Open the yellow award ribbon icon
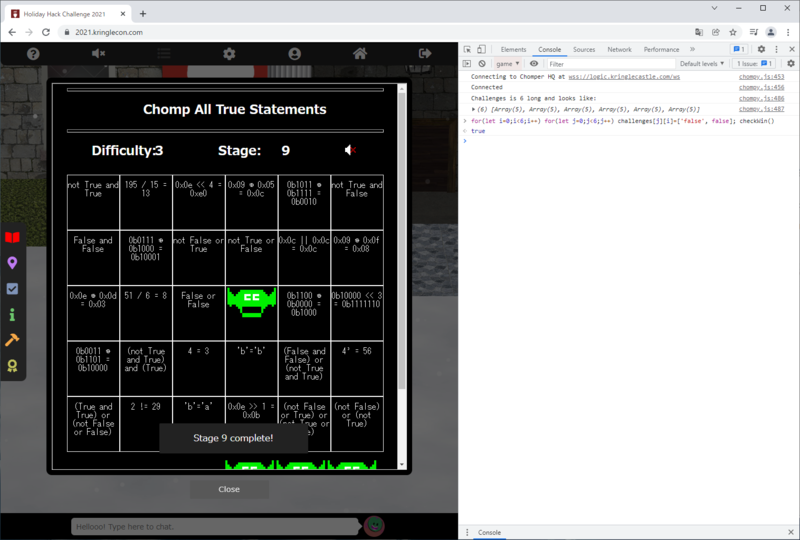 tap(12, 365)
